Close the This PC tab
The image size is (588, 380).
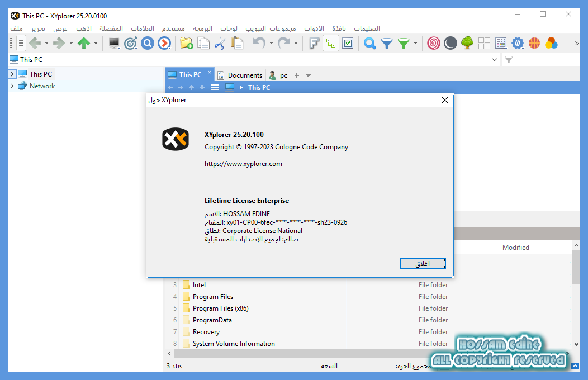[210, 72]
